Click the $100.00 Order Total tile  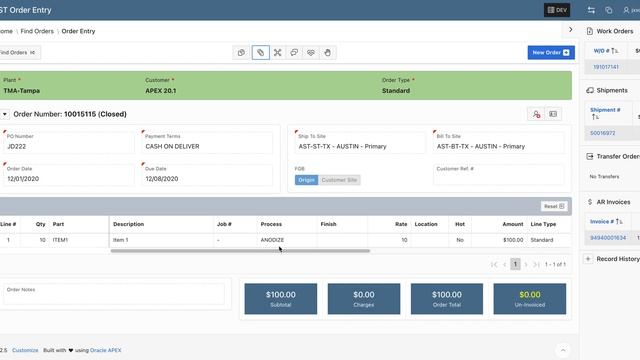(447, 299)
